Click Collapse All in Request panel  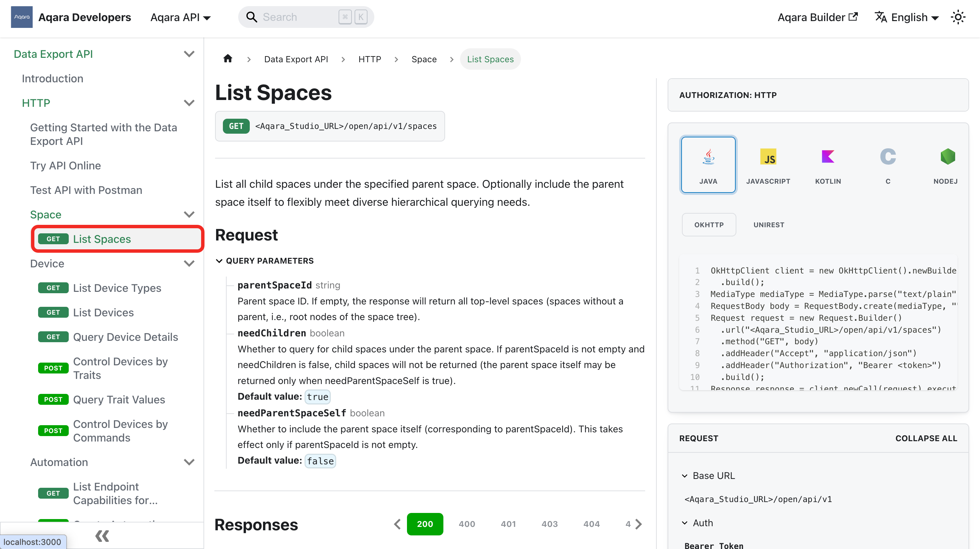926,438
